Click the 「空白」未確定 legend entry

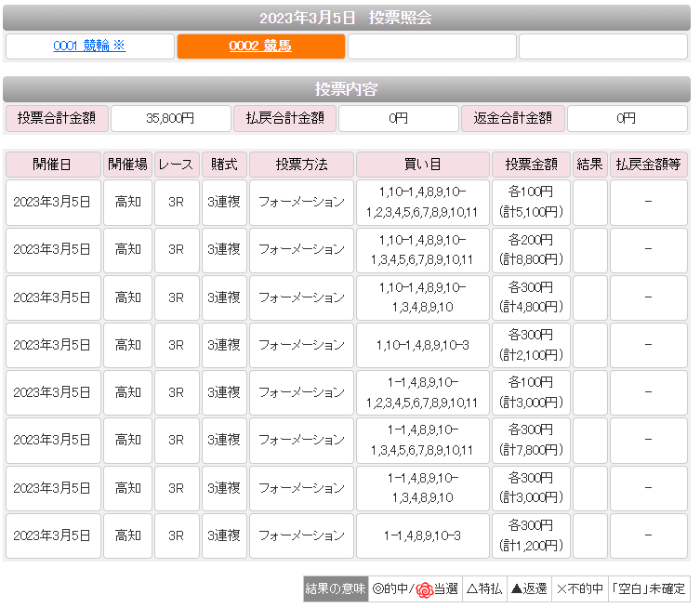[649, 588]
